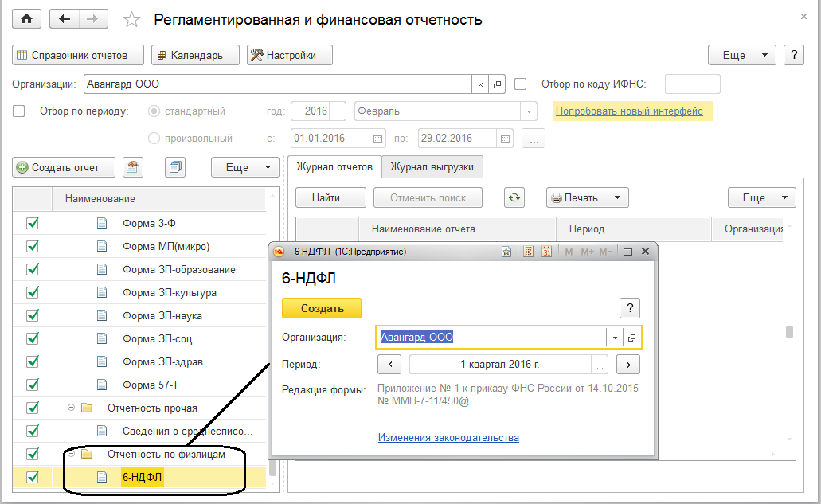
Task: Open Еще menu above report list
Action: tap(245, 167)
